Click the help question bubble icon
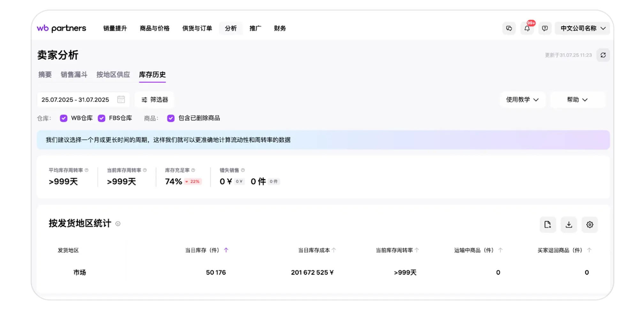 click(x=545, y=28)
